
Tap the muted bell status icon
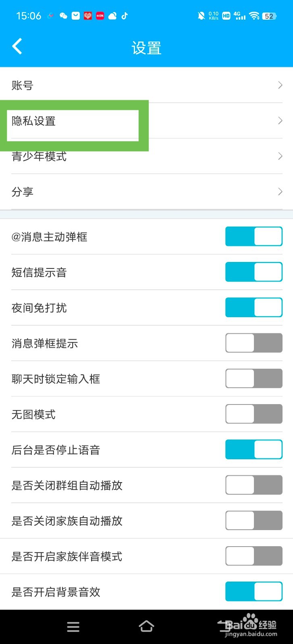(201, 16)
